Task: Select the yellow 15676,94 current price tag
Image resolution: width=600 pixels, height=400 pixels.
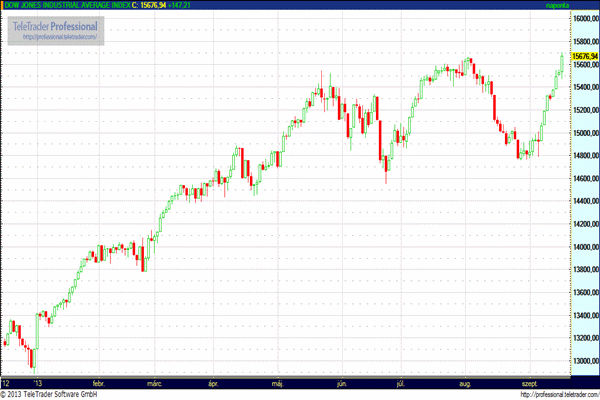Action: tap(584, 56)
